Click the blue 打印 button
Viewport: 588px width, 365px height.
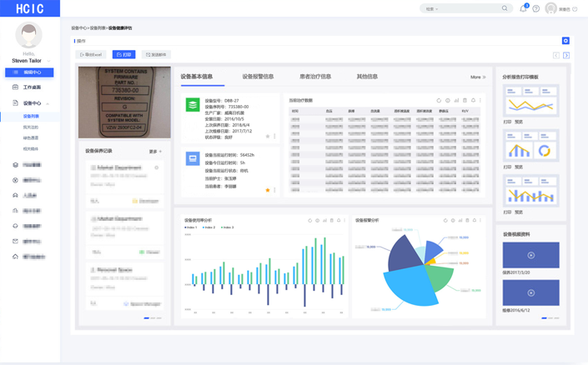(123, 55)
